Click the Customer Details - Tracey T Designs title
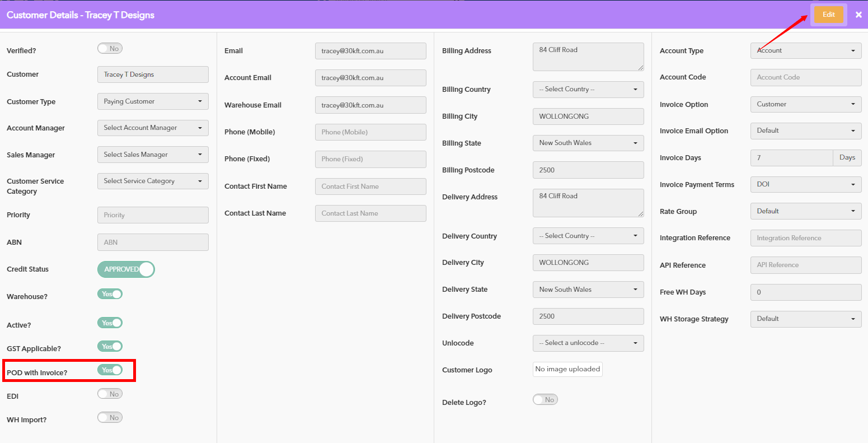868x443 pixels. pyautogui.click(x=81, y=15)
